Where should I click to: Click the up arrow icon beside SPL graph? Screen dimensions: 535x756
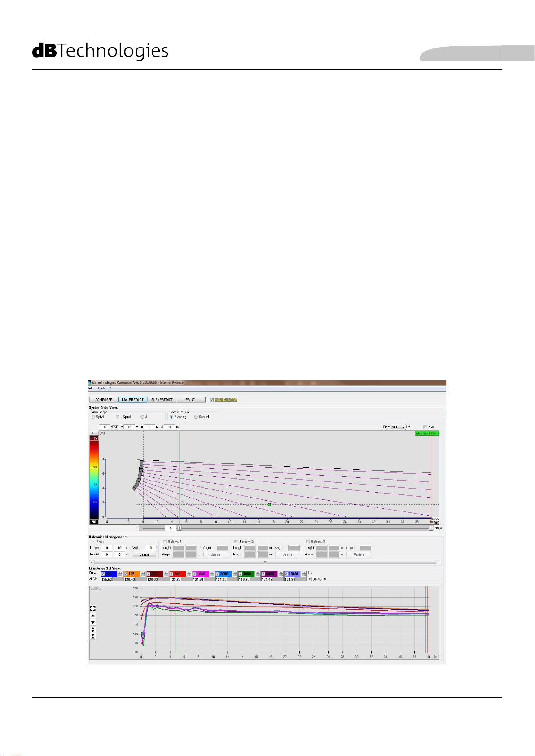93,616
